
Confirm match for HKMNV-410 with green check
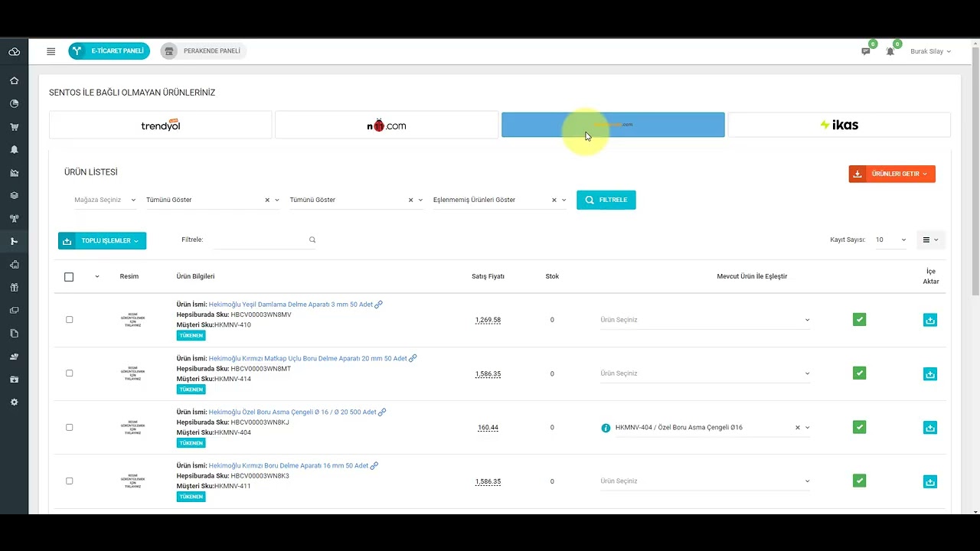(x=859, y=319)
